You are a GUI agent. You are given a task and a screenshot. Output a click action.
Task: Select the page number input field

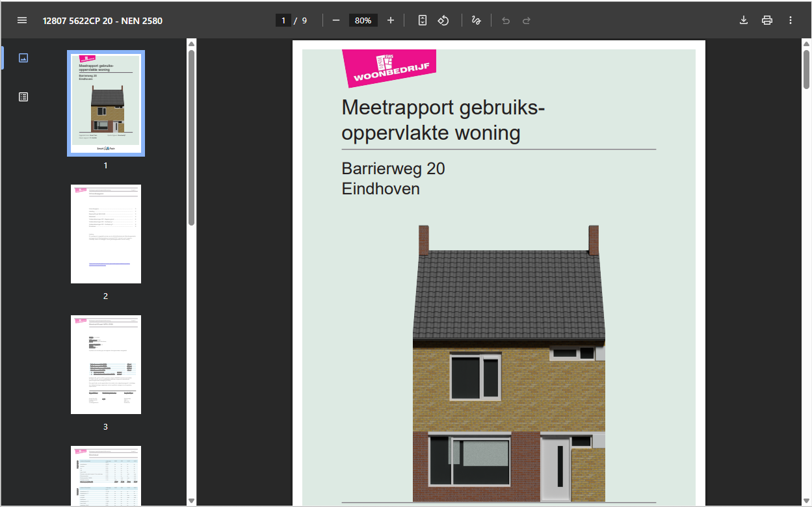coord(283,20)
